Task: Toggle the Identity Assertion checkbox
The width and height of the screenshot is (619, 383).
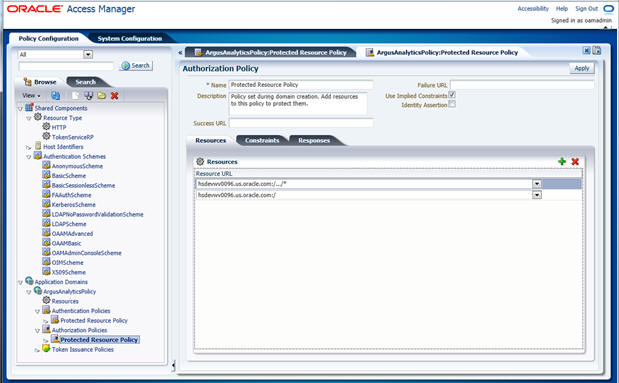Action: click(x=452, y=104)
